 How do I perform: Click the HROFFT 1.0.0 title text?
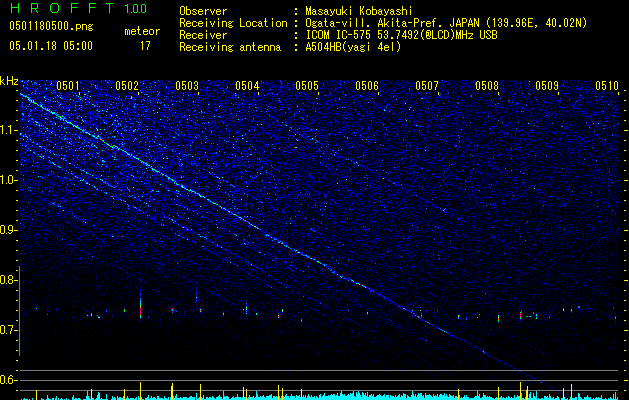(79, 8)
